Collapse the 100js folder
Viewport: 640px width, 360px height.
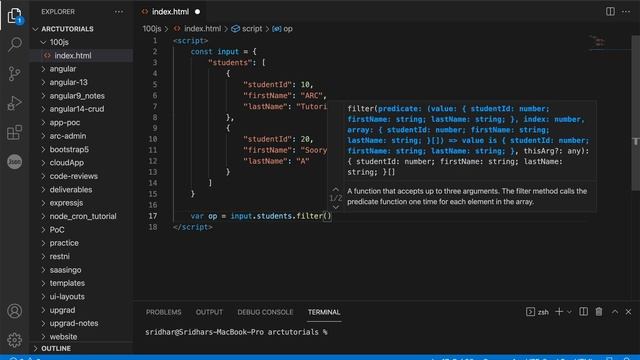coord(82,42)
